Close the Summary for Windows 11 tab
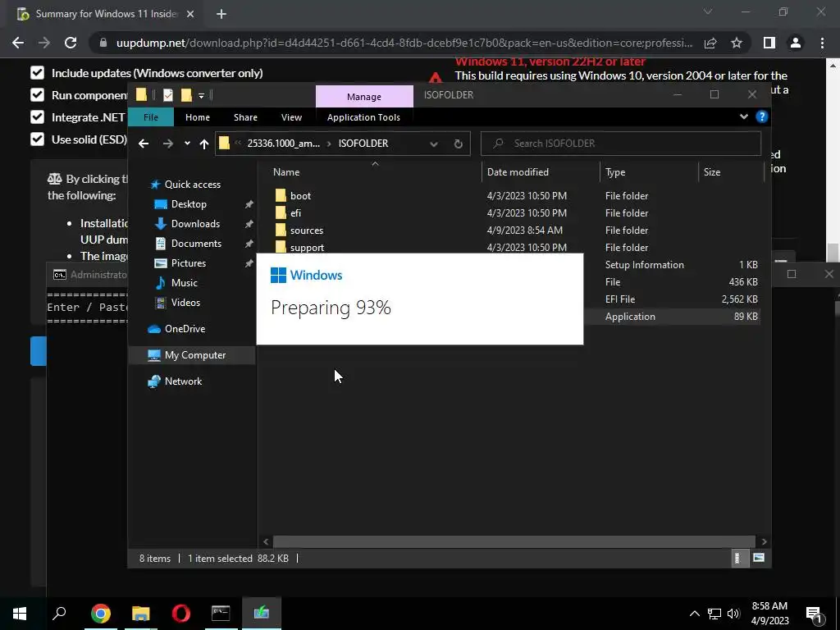The image size is (840, 630). point(190,14)
